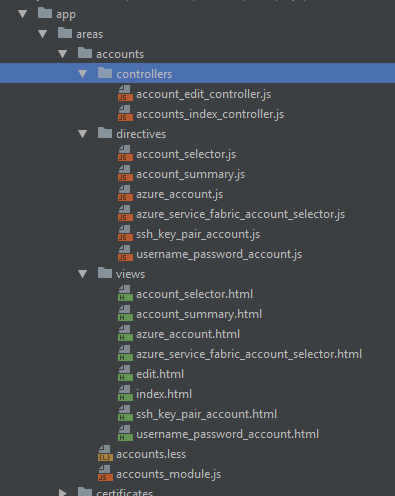Screen dimensions: 395x496
Task: Click JS icon of account_summary.js
Action: pyautogui.click(x=125, y=173)
